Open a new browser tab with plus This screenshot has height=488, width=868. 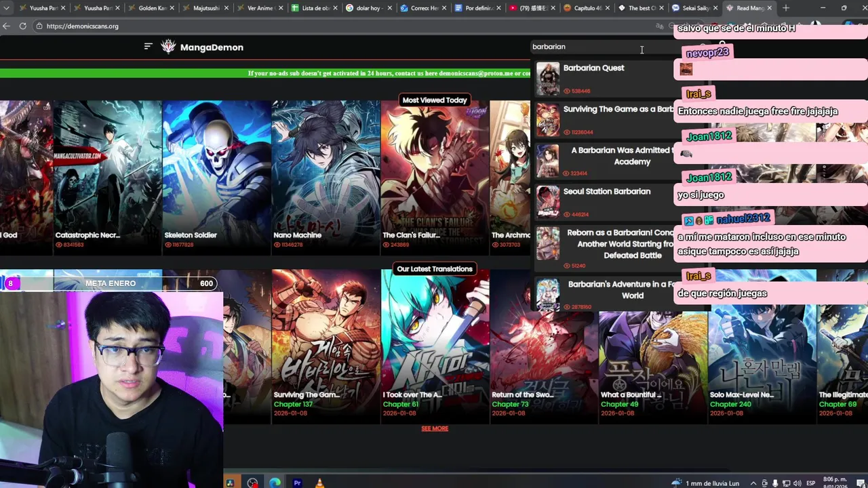point(786,8)
